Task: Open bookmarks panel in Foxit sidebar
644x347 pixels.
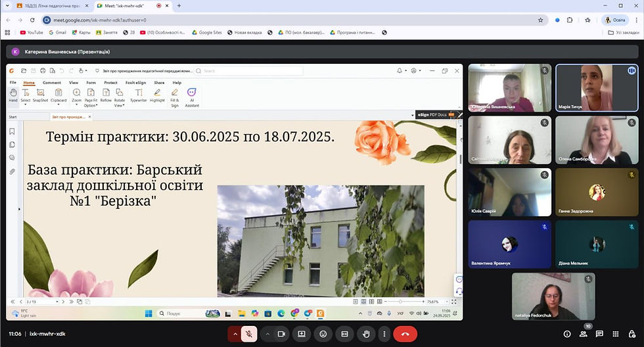Action: click(12, 131)
